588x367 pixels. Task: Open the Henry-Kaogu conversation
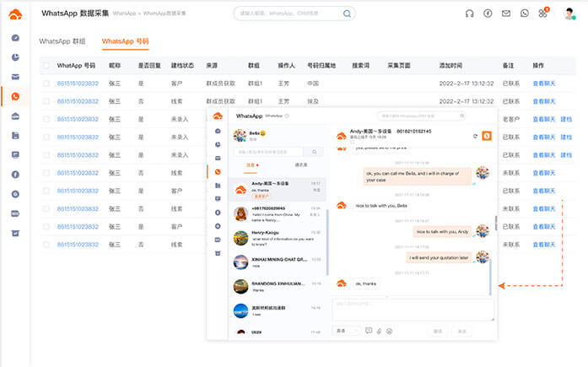(277, 238)
